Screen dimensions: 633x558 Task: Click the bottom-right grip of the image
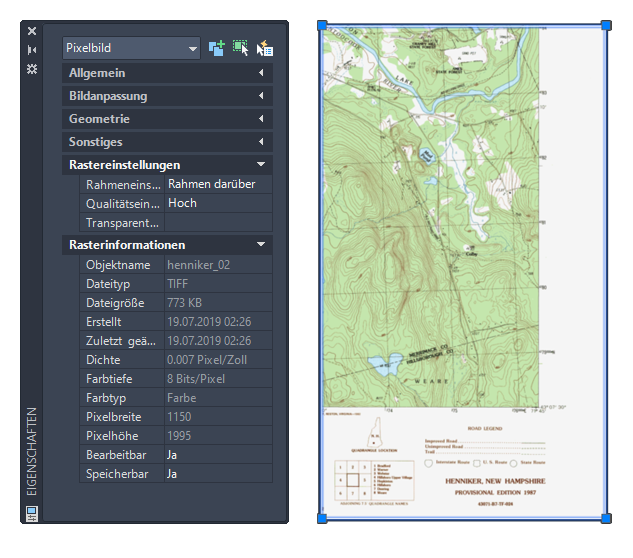(x=606, y=518)
